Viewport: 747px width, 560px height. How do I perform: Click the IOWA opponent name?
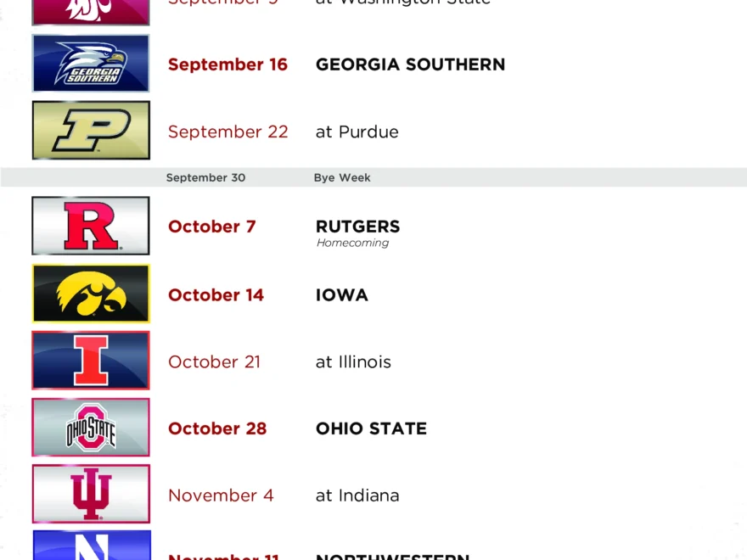pos(341,295)
